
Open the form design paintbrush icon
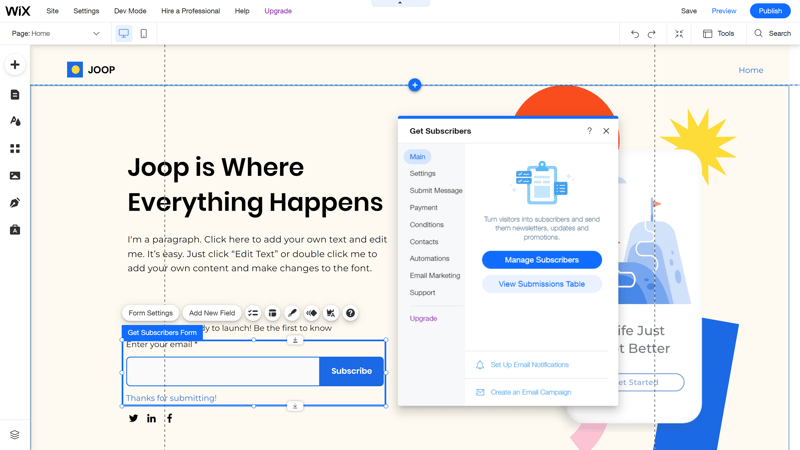click(x=292, y=313)
